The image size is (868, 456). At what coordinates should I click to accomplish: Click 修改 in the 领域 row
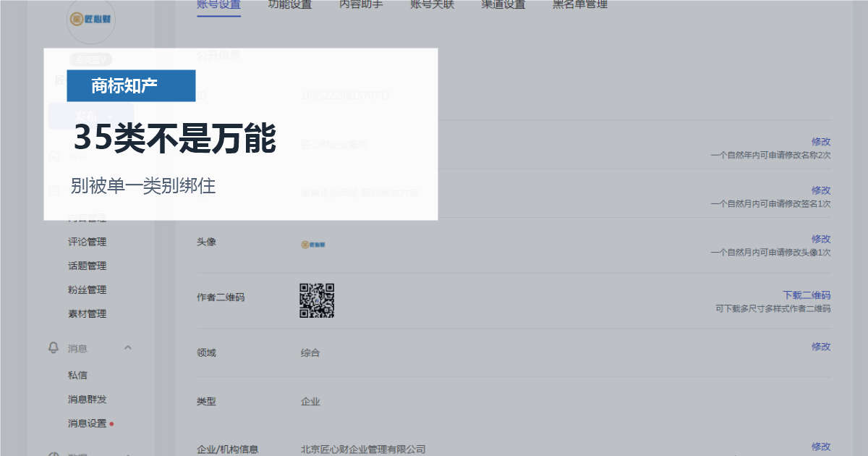(821, 347)
